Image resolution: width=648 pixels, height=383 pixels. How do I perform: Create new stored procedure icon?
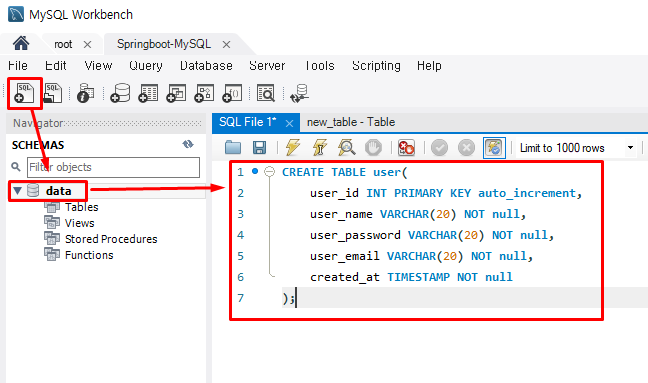[x=204, y=93]
